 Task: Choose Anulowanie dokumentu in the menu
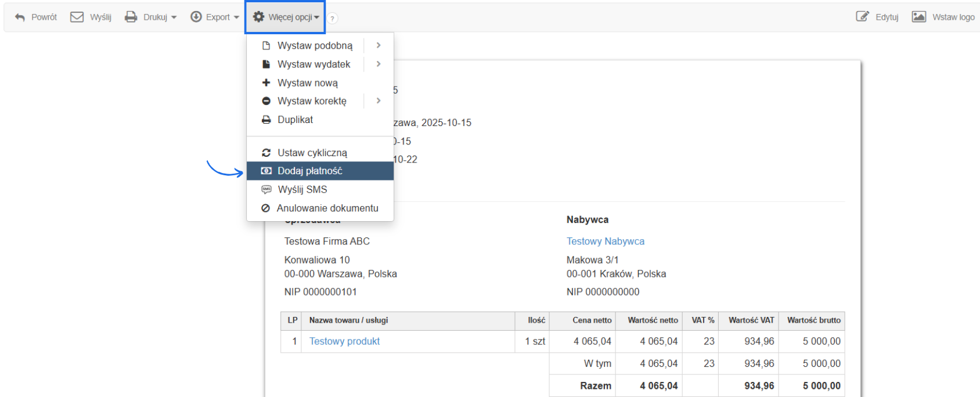[327, 208]
